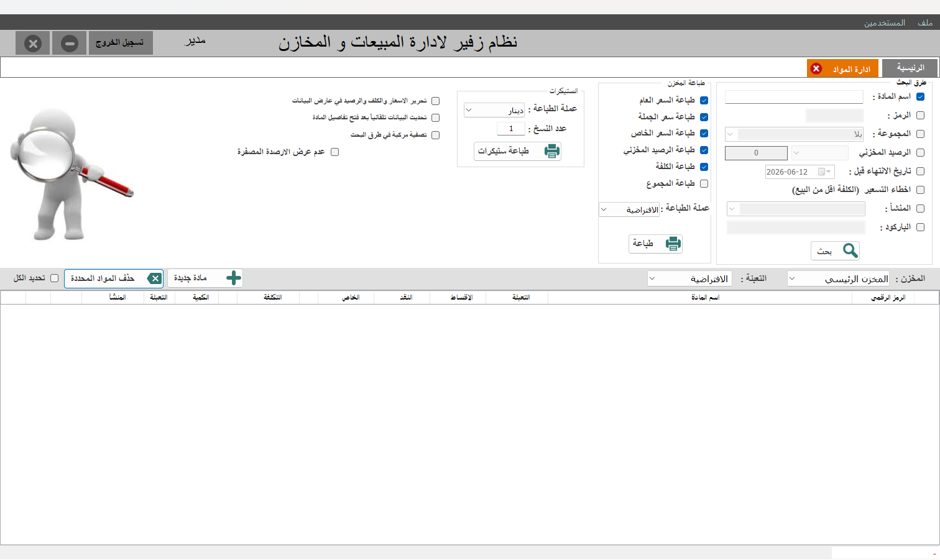940x560 pixels.
Task: Check طباعة المجموع option
Action: click(x=704, y=183)
